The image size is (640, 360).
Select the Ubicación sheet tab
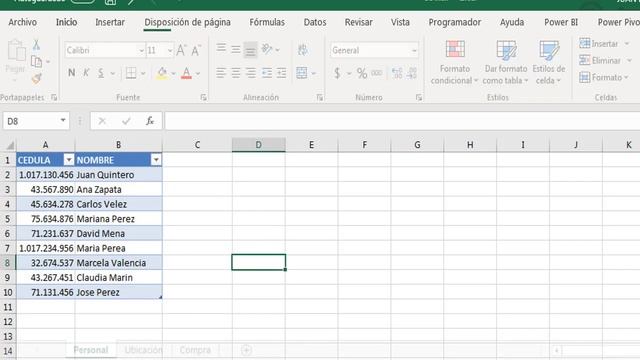coord(143,350)
